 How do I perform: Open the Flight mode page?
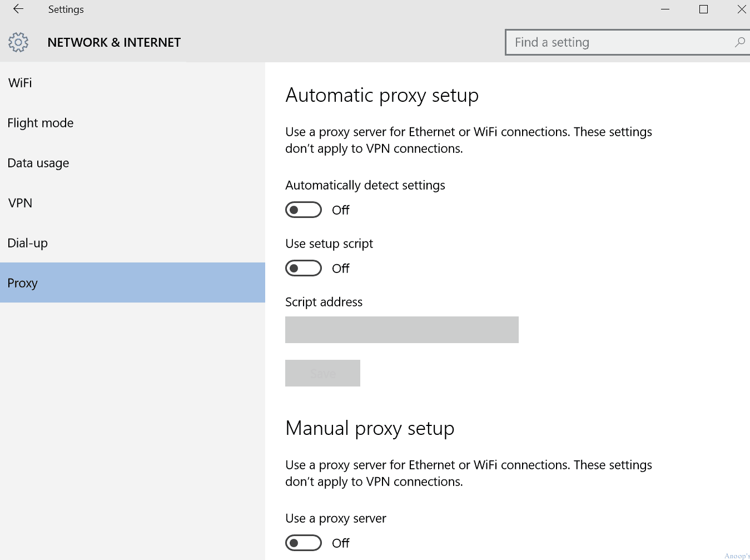(x=132, y=123)
